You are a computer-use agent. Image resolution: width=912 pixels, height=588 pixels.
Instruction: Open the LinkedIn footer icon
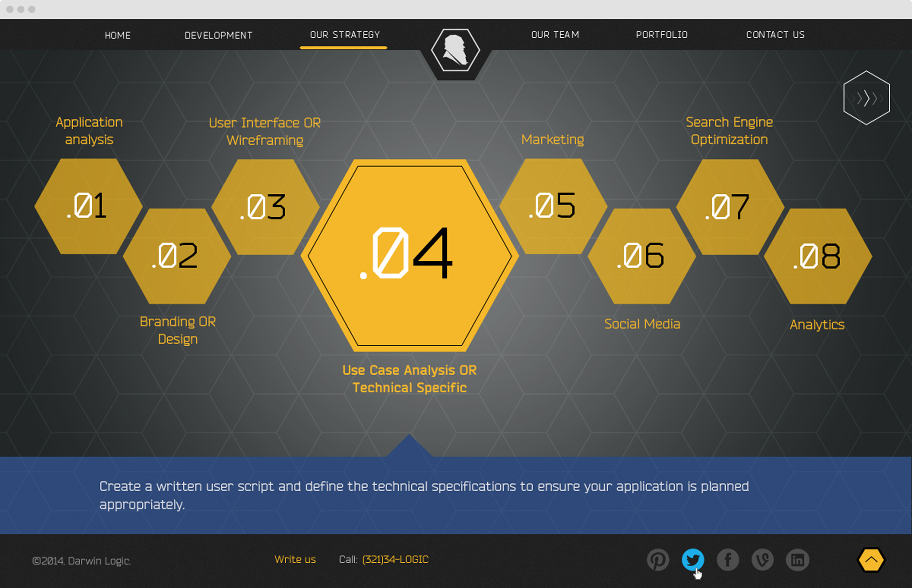(x=798, y=560)
